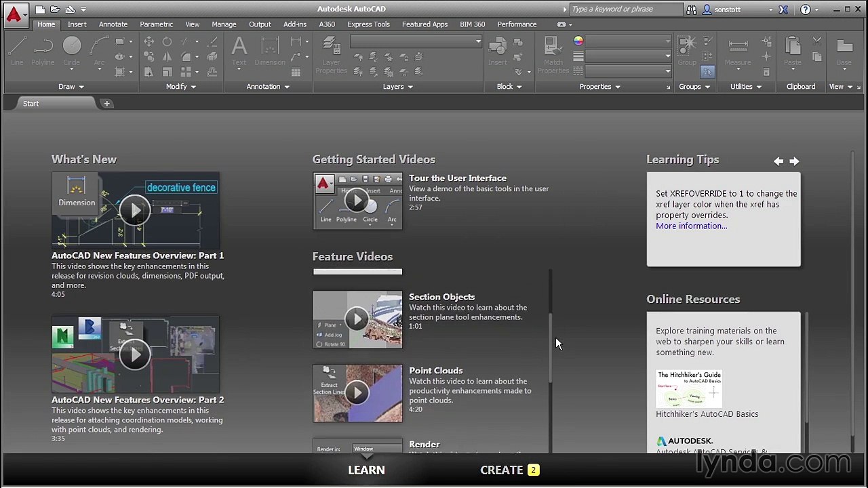Viewport: 868px width, 488px height.
Task: Click the New file icon in quick access toolbar
Action: pyautogui.click(x=40, y=9)
